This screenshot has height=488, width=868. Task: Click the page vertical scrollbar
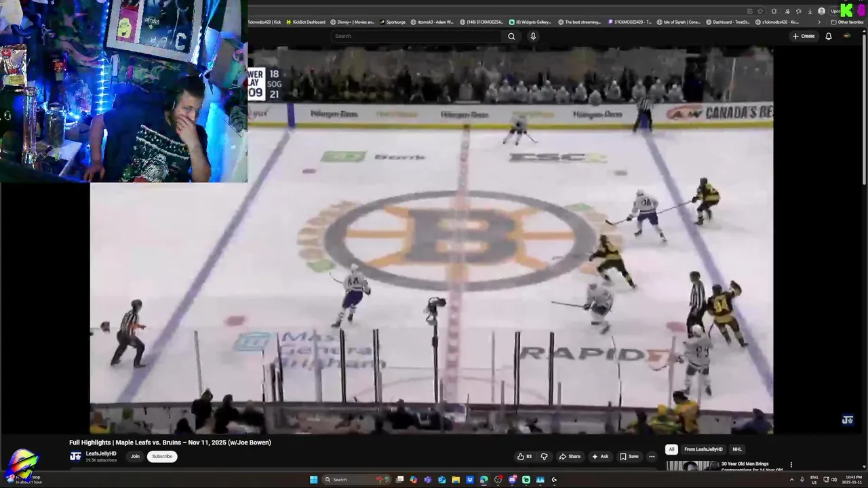865,108
